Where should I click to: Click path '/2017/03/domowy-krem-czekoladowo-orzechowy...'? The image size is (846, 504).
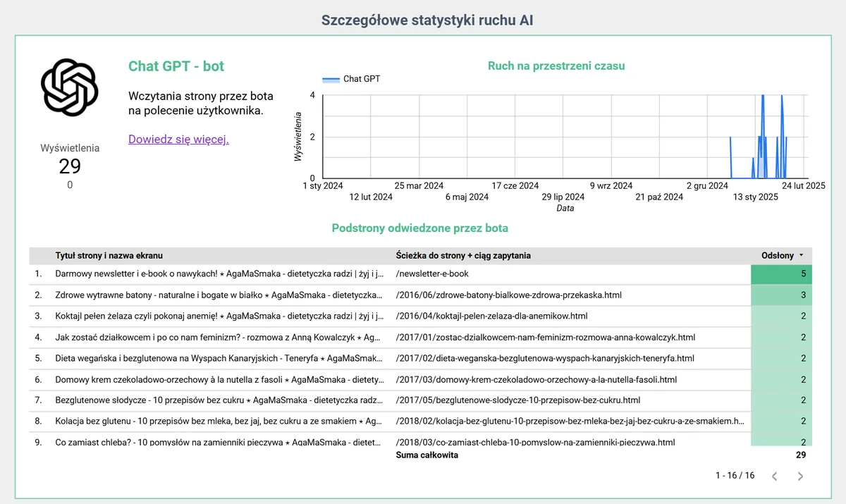(537, 380)
